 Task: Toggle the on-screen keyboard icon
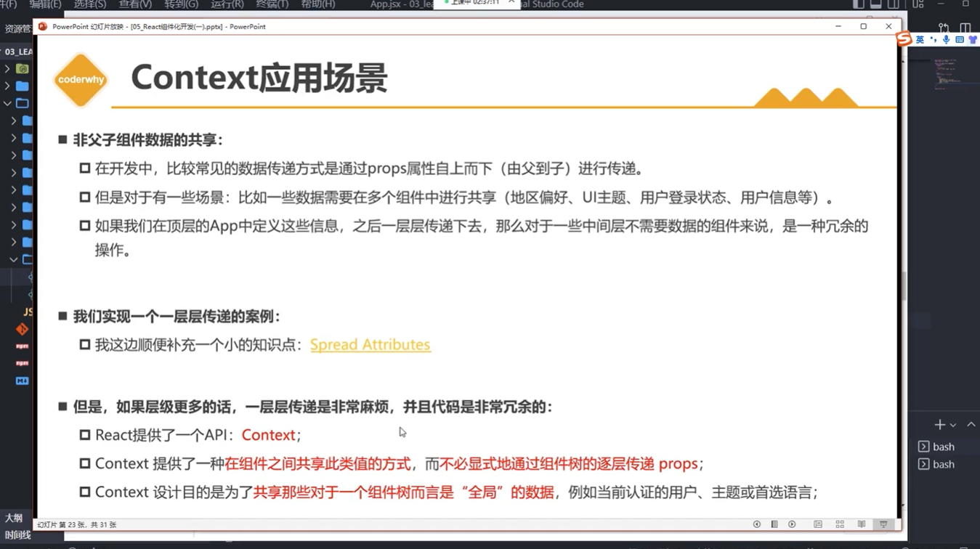click(x=959, y=39)
